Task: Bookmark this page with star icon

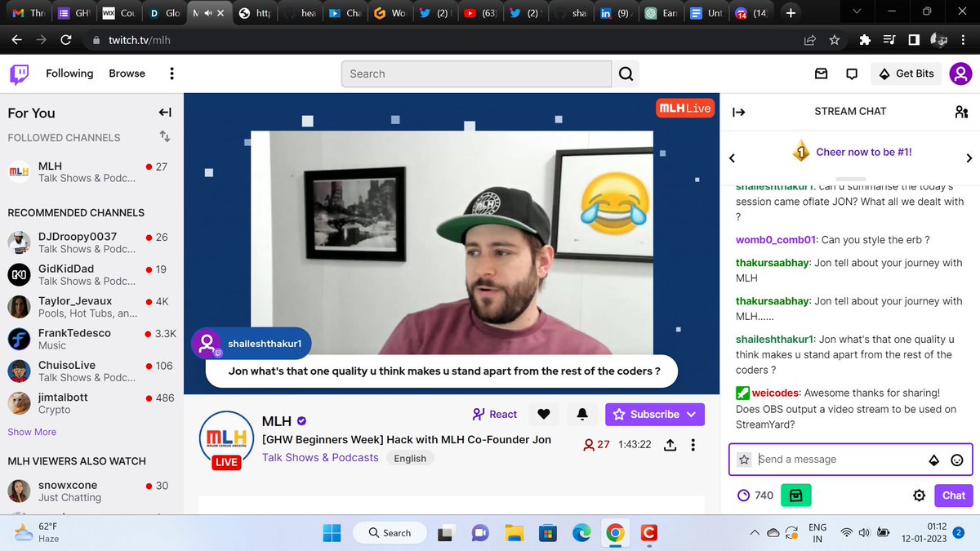Action: click(x=834, y=39)
